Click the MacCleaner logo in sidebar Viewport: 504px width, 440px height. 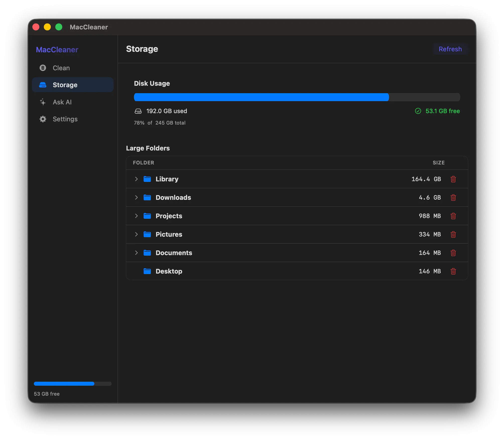[x=57, y=50]
